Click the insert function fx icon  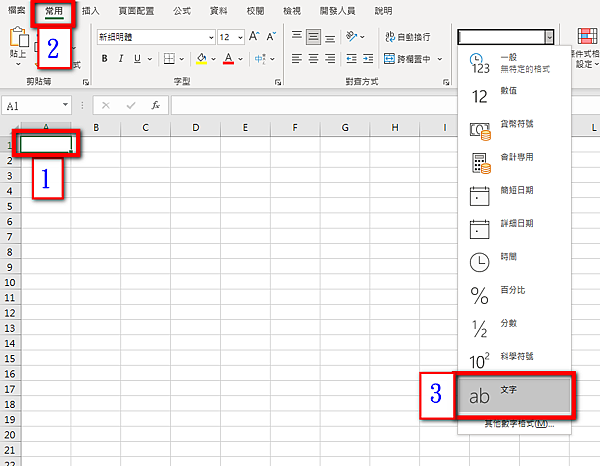[x=155, y=105]
